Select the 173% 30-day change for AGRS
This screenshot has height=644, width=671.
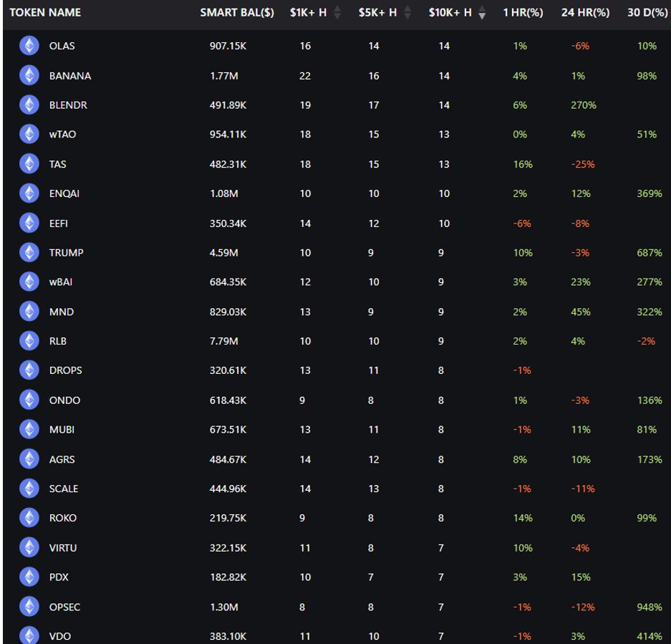[x=650, y=459]
